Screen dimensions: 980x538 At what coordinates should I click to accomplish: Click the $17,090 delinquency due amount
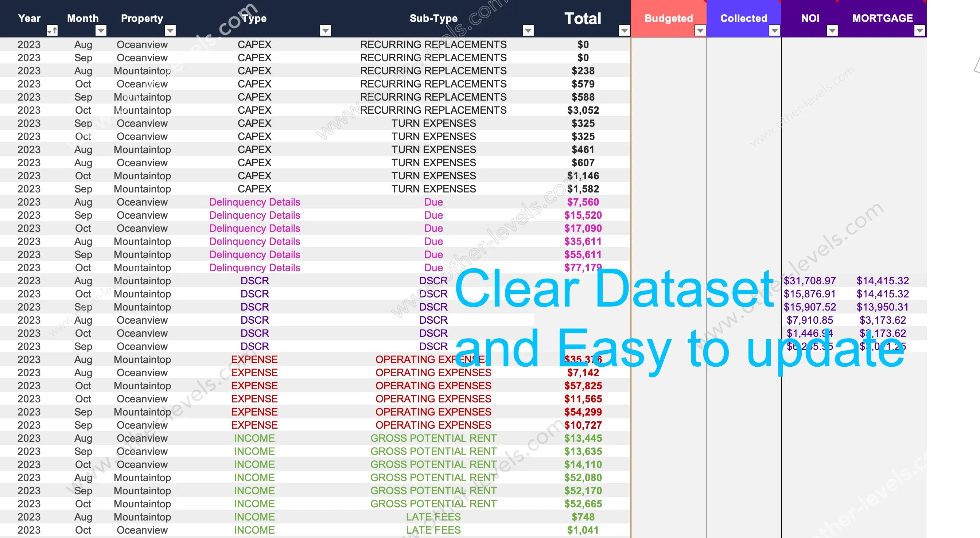coord(583,228)
